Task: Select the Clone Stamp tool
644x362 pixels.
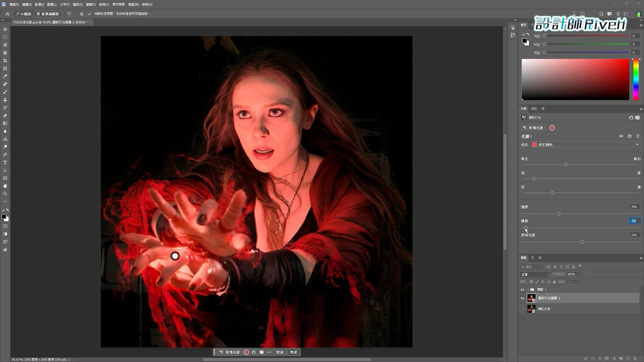Action: (5, 100)
